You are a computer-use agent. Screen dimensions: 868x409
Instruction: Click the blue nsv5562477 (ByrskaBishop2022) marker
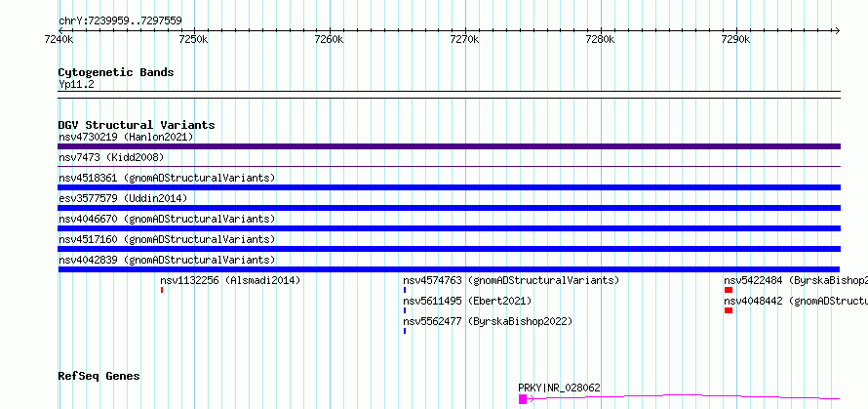pyautogui.click(x=405, y=331)
